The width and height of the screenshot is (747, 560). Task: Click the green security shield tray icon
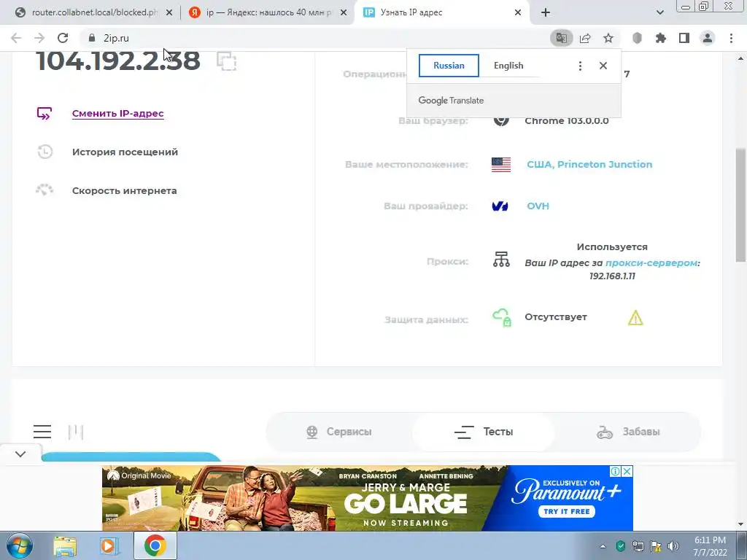620,546
